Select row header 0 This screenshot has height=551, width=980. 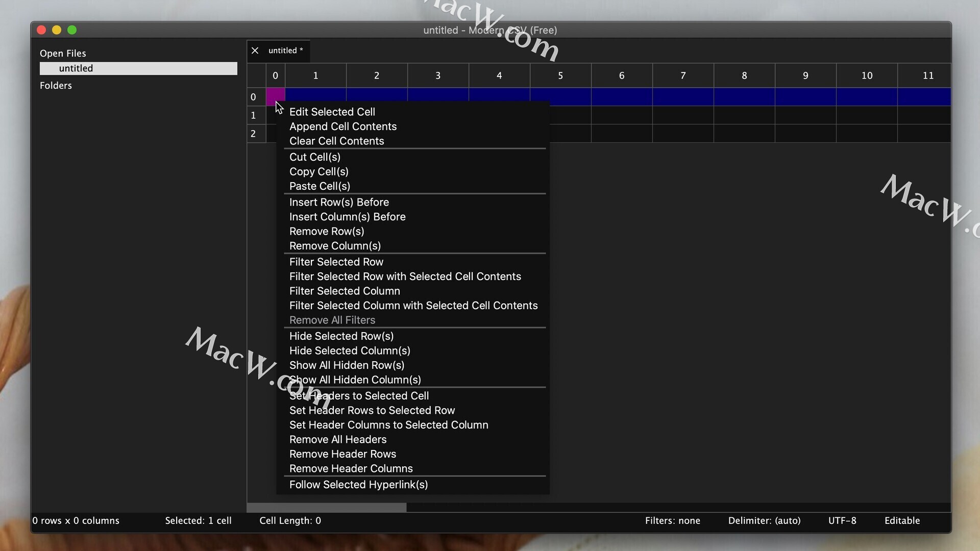click(256, 97)
